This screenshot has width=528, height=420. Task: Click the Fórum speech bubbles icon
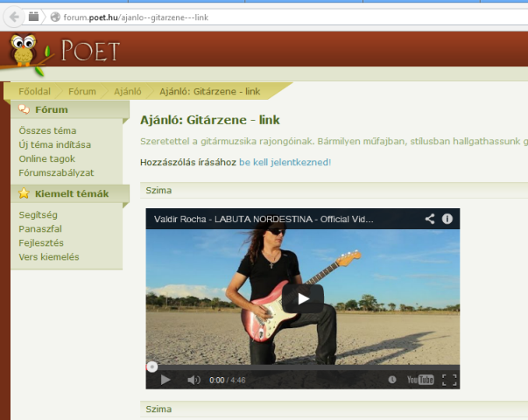click(24, 109)
